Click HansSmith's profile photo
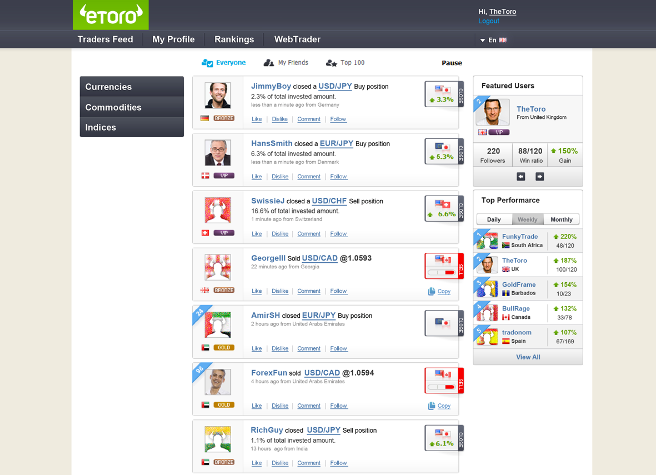 click(218, 153)
